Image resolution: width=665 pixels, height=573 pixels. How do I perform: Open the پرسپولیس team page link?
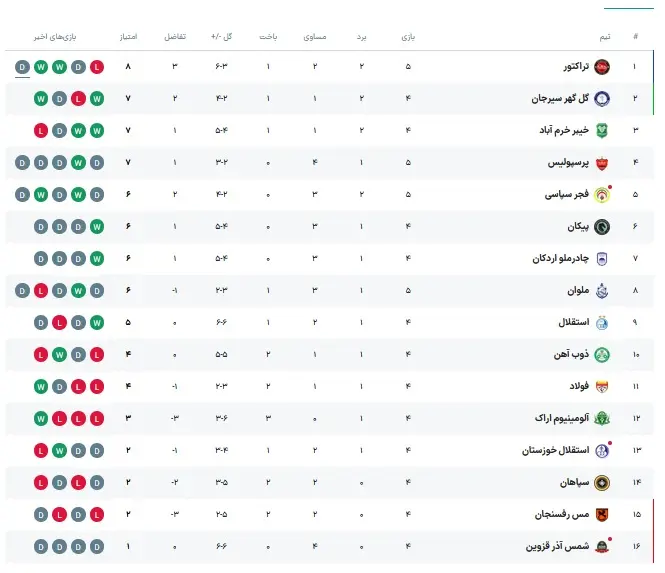pos(568,163)
